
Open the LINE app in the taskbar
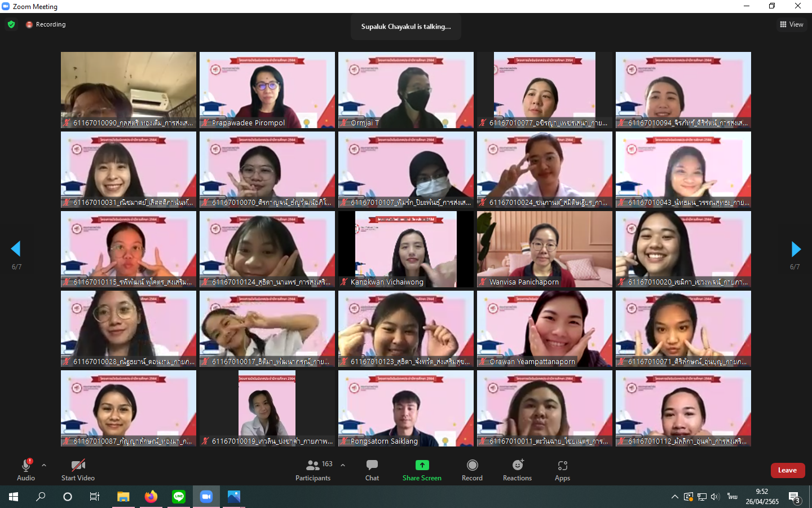point(179,497)
